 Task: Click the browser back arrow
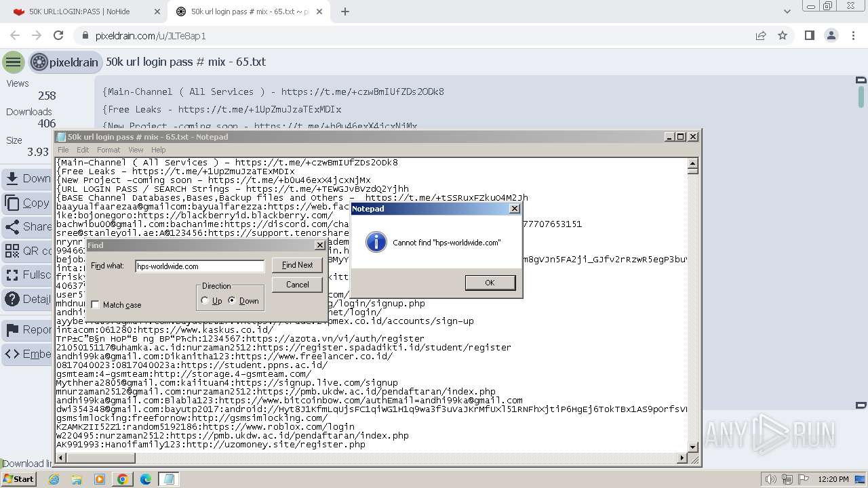(15, 35)
